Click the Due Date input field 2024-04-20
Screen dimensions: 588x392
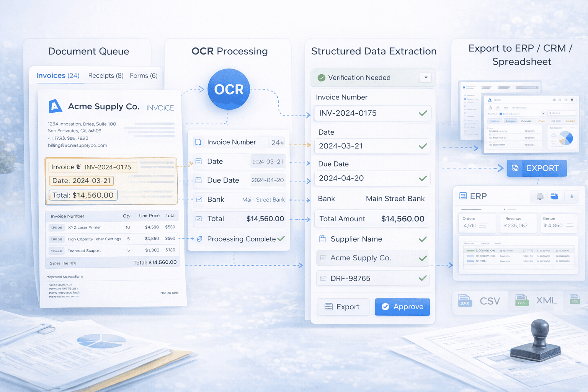tap(372, 178)
